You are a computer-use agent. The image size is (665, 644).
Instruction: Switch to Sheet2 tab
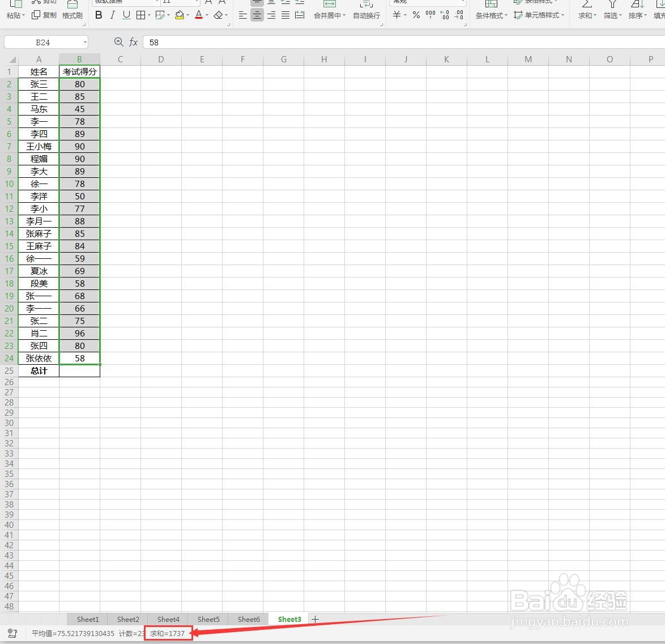pos(128,620)
